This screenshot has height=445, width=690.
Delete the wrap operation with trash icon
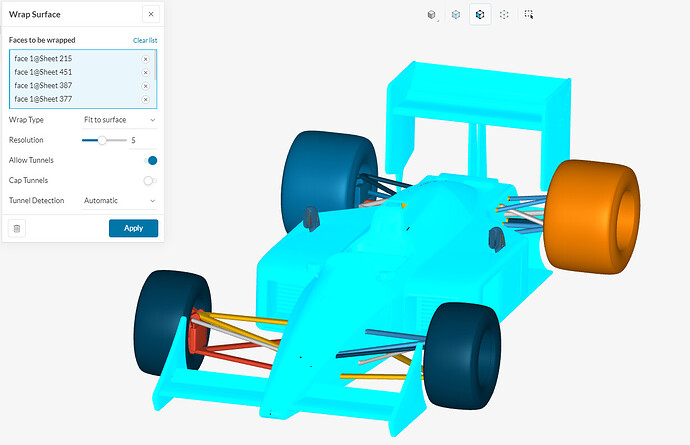pos(17,228)
